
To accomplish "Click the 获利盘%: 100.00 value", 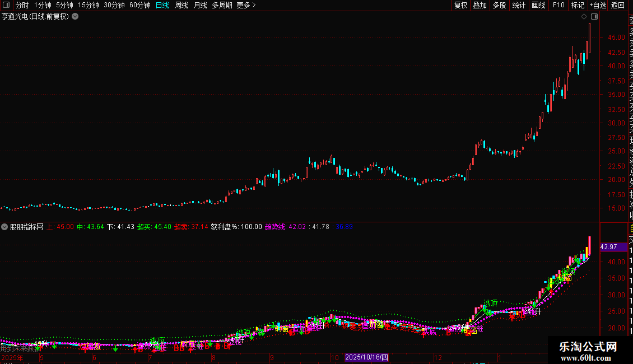I will click(236, 227).
